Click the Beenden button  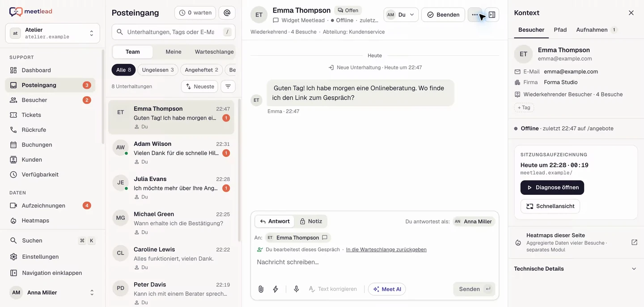(x=443, y=15)
